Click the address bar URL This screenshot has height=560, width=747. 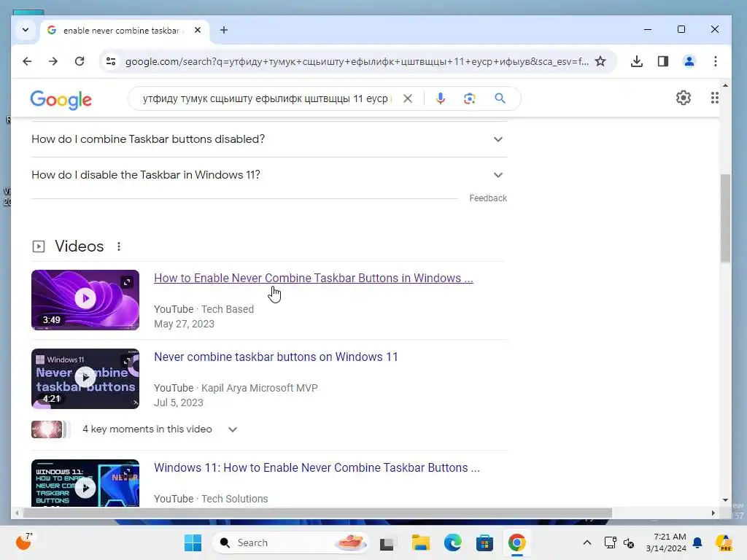[356, 61]
